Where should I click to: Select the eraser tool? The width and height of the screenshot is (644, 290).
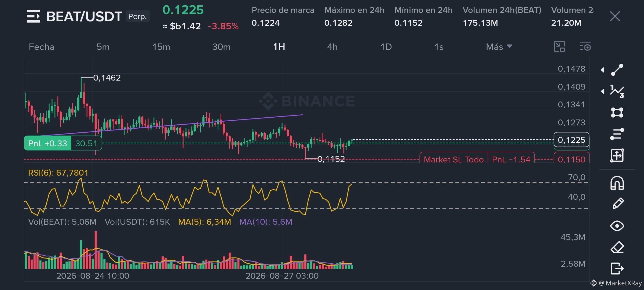(617, 247)
